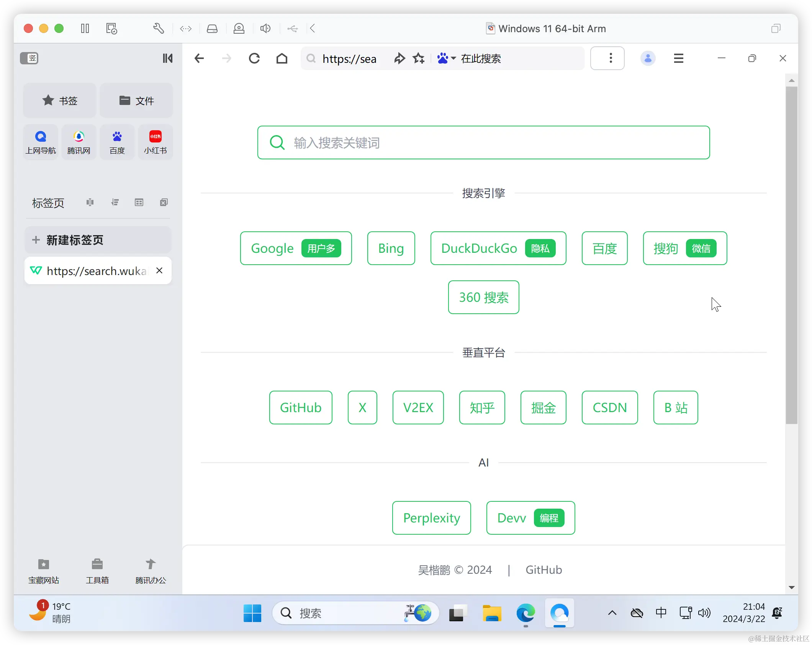Viewport: 812px width, 645px height.
Task: Open the 小红书 shortcut in sidebar
Action: tap(155, 142)
